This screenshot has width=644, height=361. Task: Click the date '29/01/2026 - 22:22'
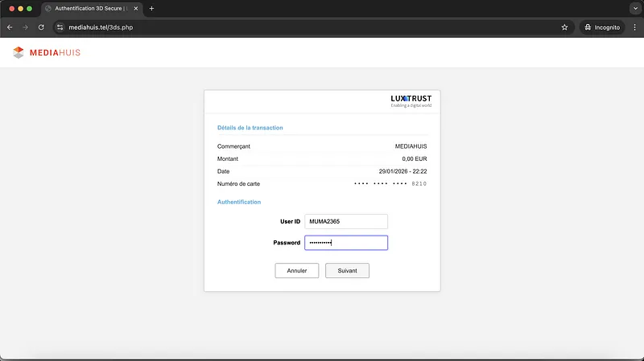pyautogui.click(x=402, y=171)
